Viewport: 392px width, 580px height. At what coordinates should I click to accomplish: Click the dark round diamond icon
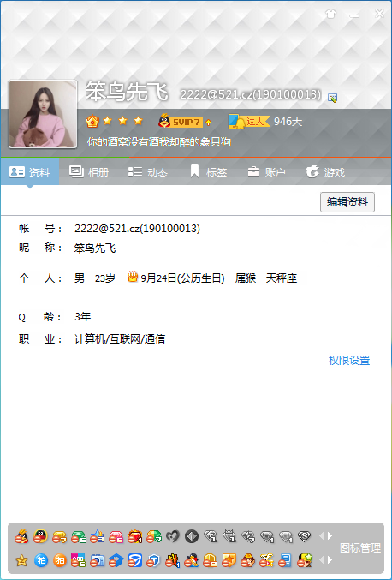[x=192, y=536]
